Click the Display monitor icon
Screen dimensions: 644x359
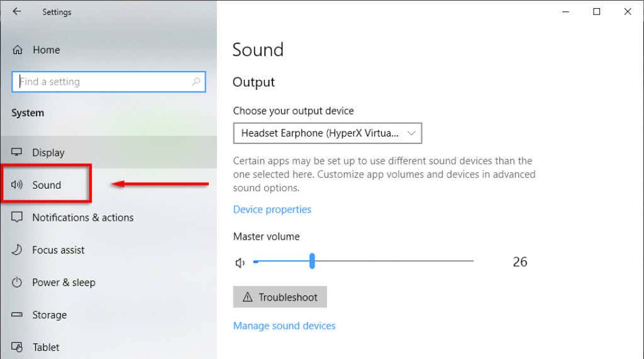tap(18, 153)
